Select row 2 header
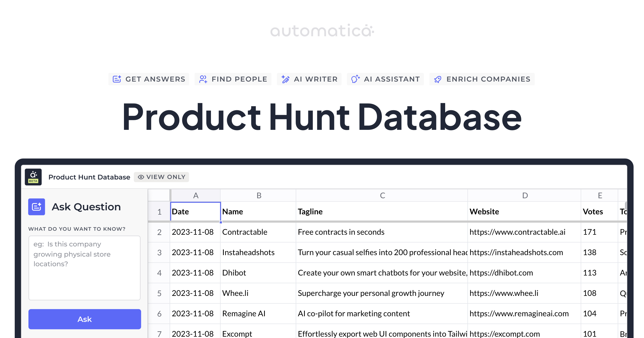Image resolution: width=644 pixels, height=338 pixels. (159, 232)
